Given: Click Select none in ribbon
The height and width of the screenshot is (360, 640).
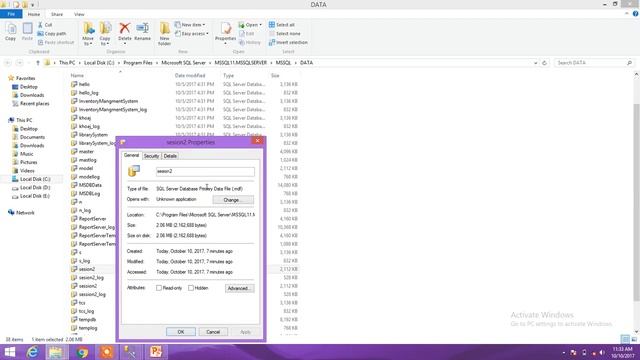Looking at the screenshot, I should tap(284, 33).
